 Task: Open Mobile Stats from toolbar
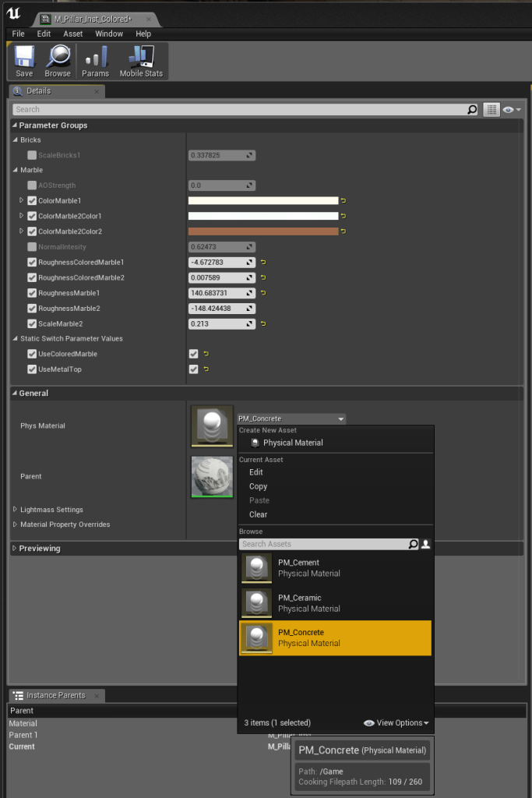141,61
